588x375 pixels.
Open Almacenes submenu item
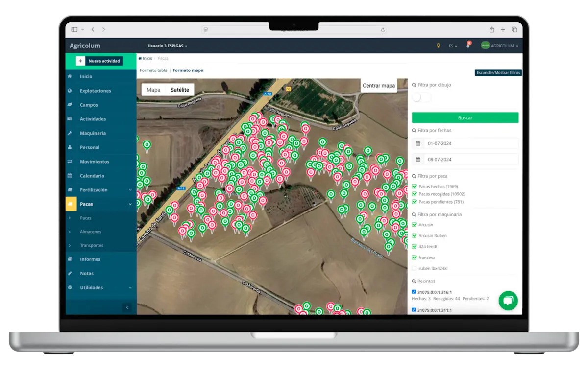pos(91,232)
